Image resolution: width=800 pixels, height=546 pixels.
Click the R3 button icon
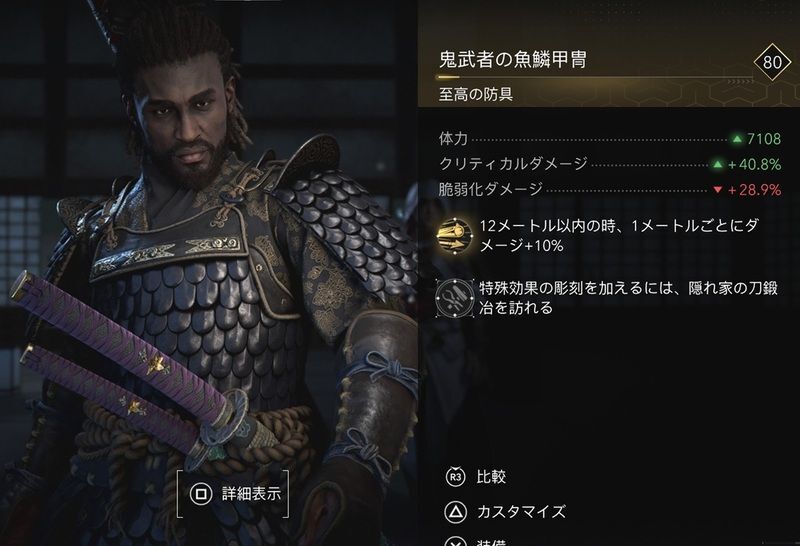point(455,477)
